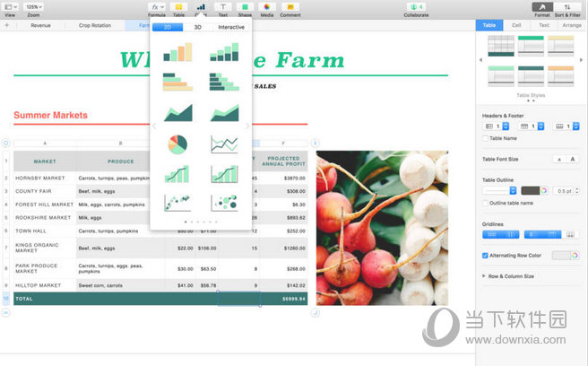
Task: Change footer rows count stepper
Action: click(x=576, y=126)
